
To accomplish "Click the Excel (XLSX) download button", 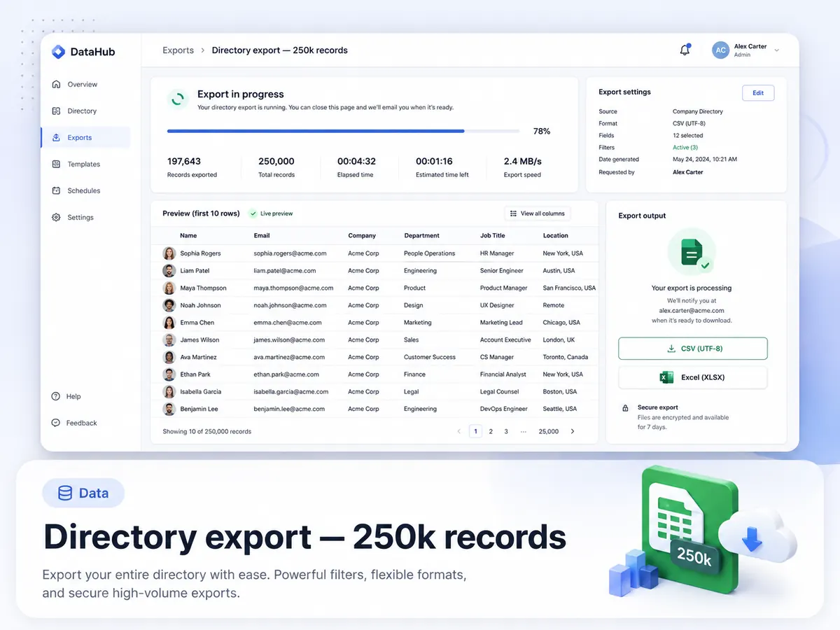I will [x=693, y=377].
